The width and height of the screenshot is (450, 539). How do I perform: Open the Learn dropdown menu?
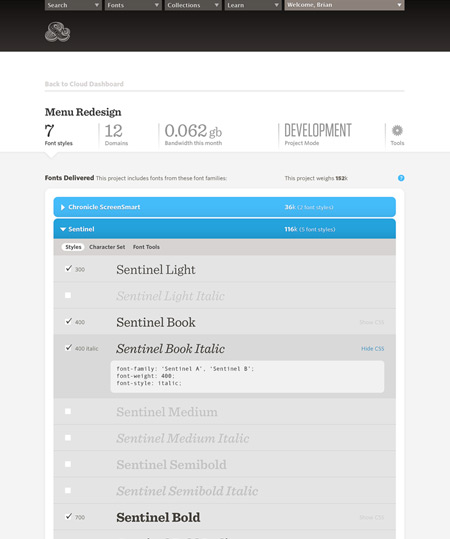(253, 5)
